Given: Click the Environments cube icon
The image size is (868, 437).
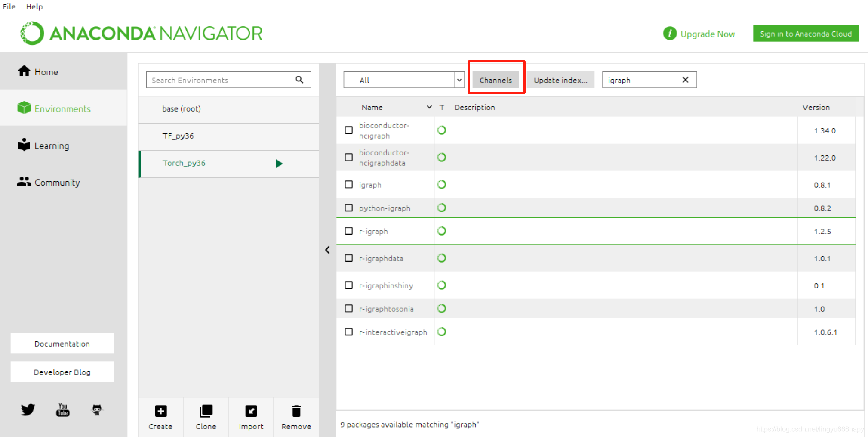Looking at the screenshot, I should point(24,108).
